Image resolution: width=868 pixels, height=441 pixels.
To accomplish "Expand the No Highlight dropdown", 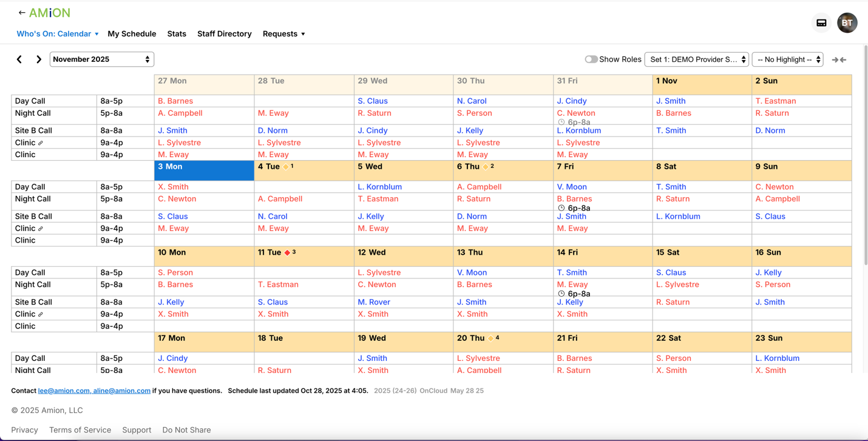I will click(x=787, y=59).
